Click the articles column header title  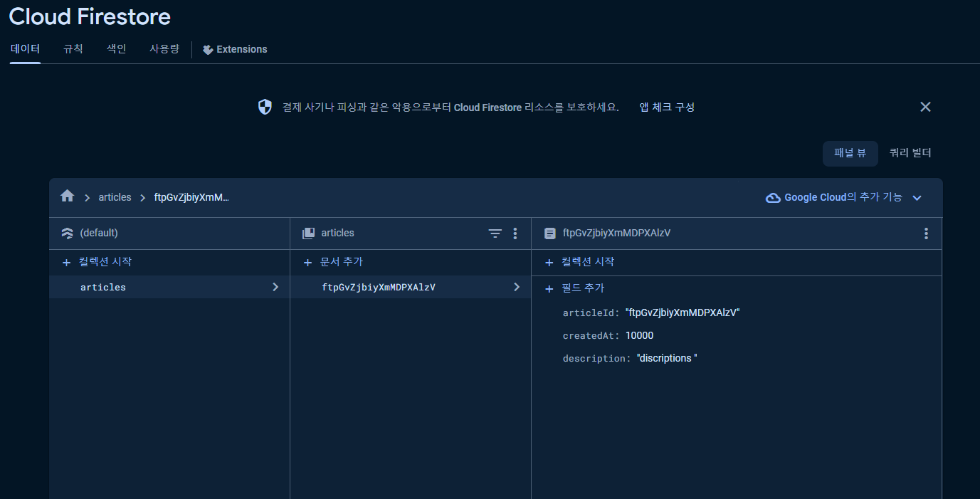(x=337, y=233)
